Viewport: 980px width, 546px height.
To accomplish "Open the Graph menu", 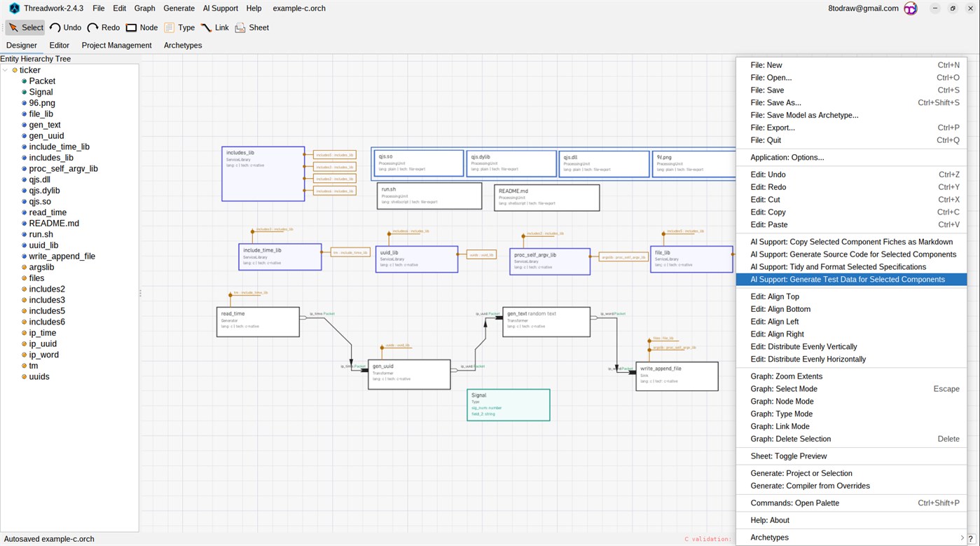I will tap(144, 8).
